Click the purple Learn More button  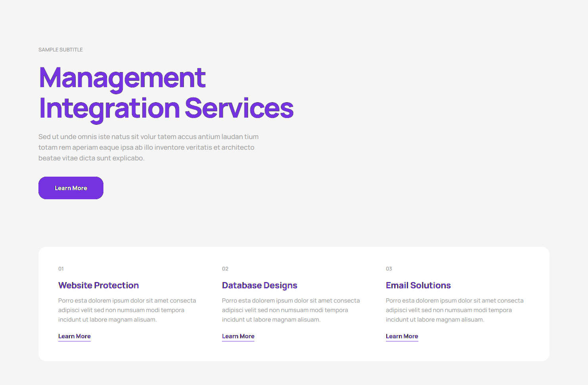pos(71,188)
